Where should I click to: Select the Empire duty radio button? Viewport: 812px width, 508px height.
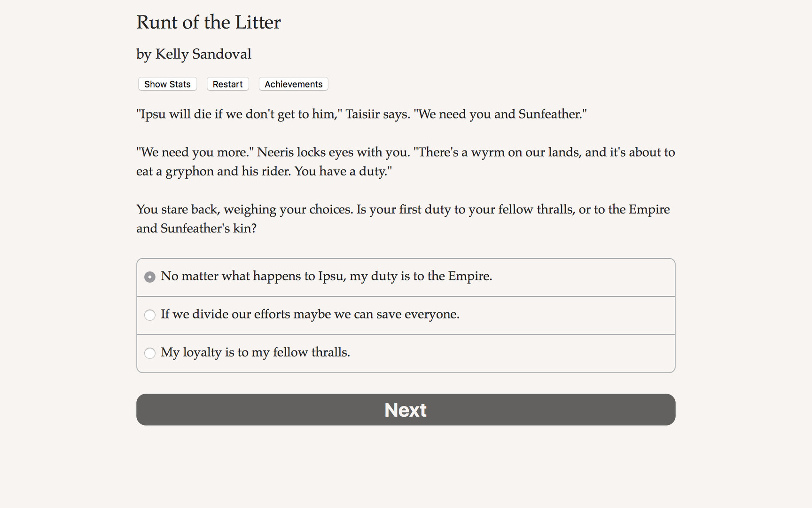click(x=149, y=277)
